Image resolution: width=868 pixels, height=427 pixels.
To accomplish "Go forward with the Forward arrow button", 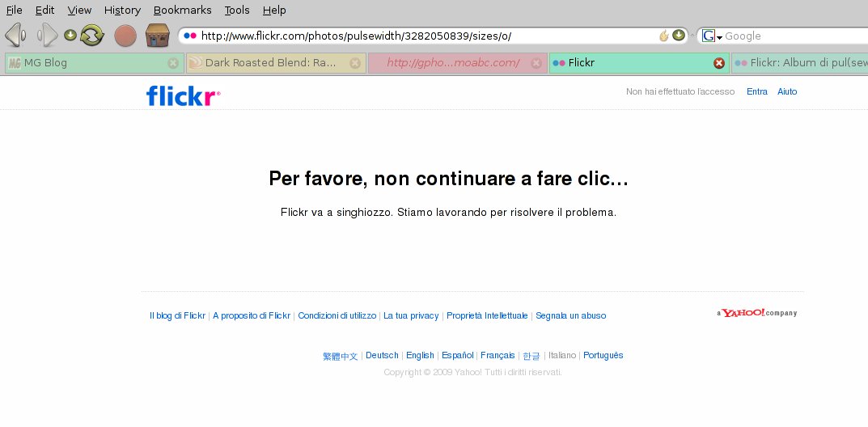I will [48, 36].
